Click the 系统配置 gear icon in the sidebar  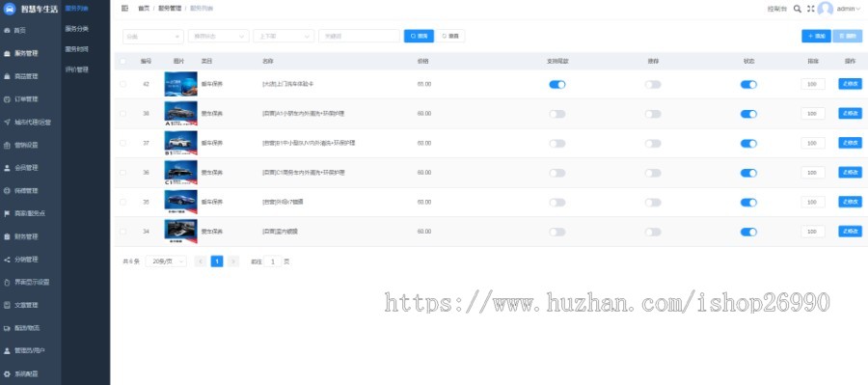pos(7,374)
